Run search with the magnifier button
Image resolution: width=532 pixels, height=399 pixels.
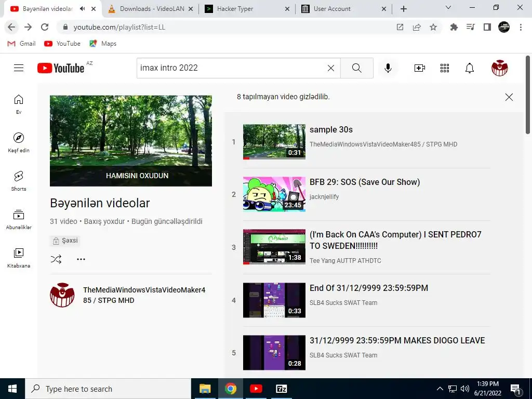click(356, 68)
